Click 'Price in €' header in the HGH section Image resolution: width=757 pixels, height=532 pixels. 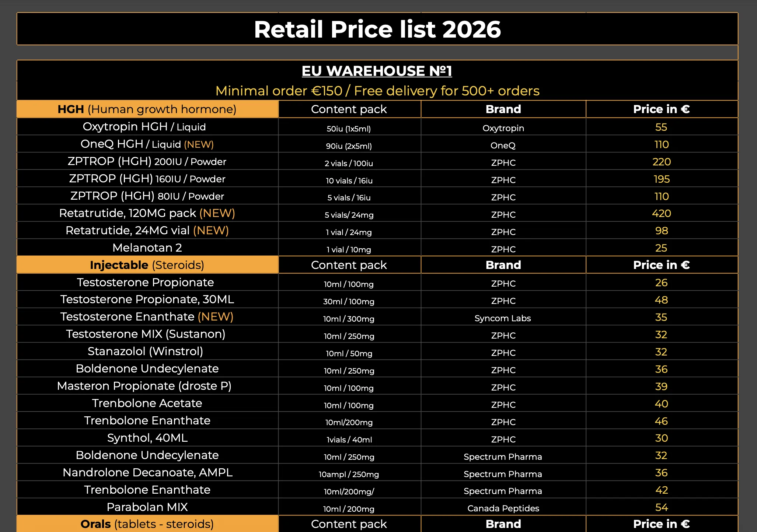pyautogui.click(x=661, y=109)
